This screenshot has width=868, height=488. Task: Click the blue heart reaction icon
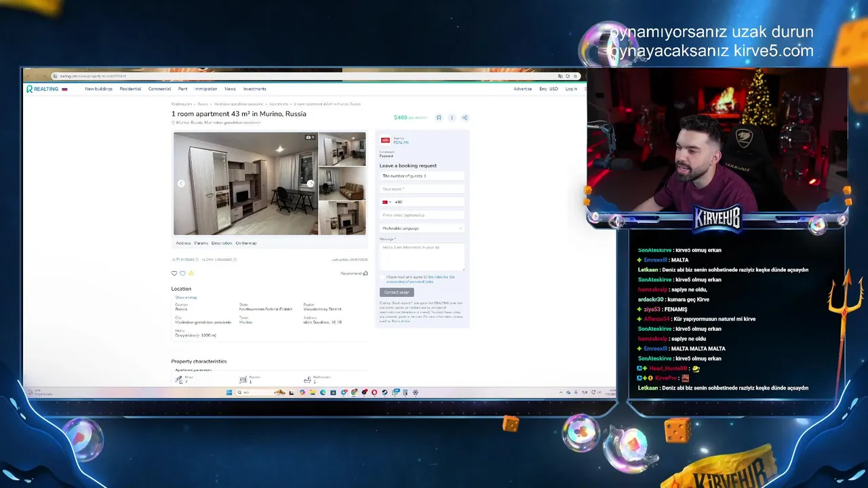(182, 273)
